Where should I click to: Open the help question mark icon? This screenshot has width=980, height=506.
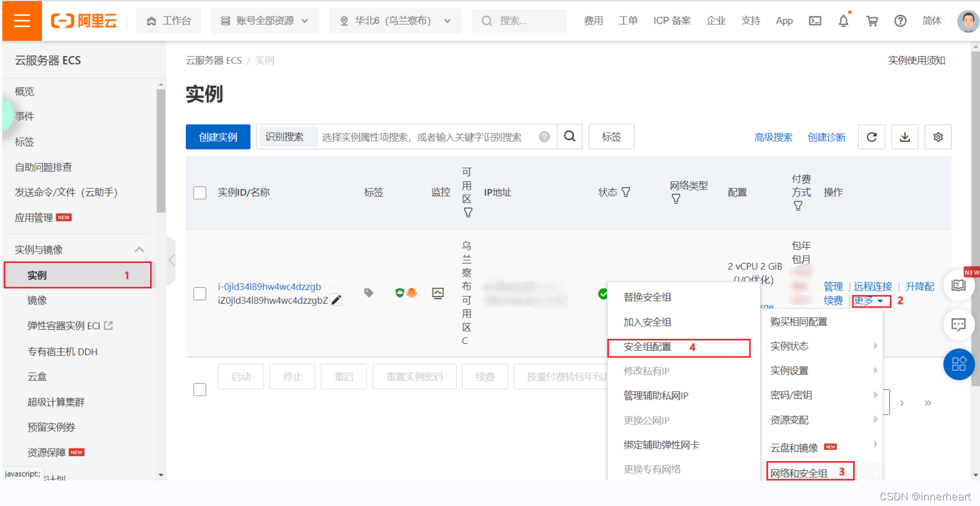point(900,21)
